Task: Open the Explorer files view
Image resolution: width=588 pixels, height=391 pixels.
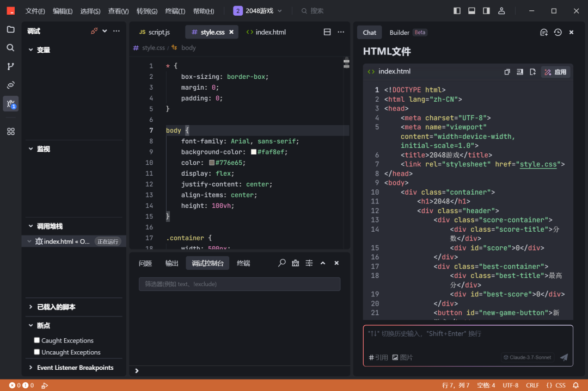Action: click(x=10, y=29)
